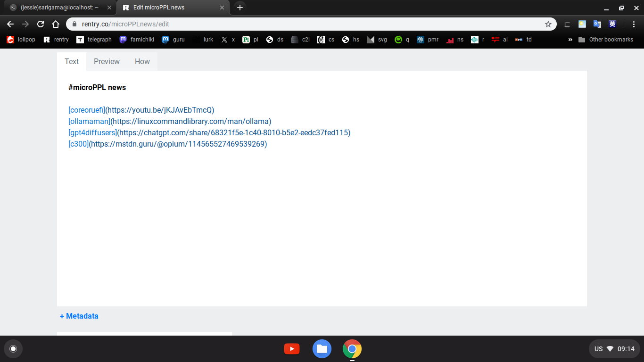Viewport: 644px width, 362px height.
Task: Open the lurk bookmark
Action: tap(203, 40)
